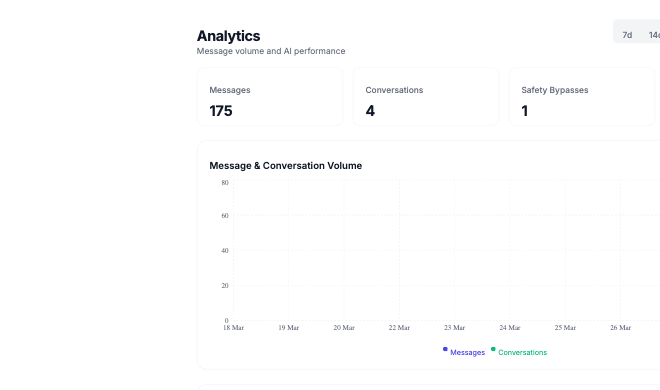Screen dimensions: 660x390
Task: Click the 20 Mar axis label
Action: (x=344, y=328)
